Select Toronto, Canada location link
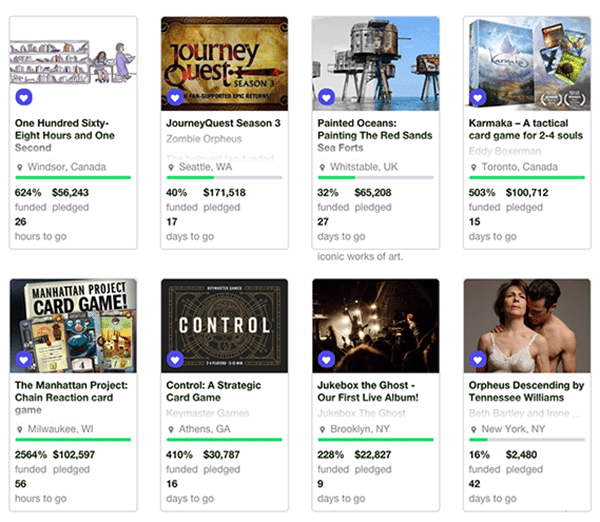Image resolution: width=600 pixels, height=522 pixels. 519,166
